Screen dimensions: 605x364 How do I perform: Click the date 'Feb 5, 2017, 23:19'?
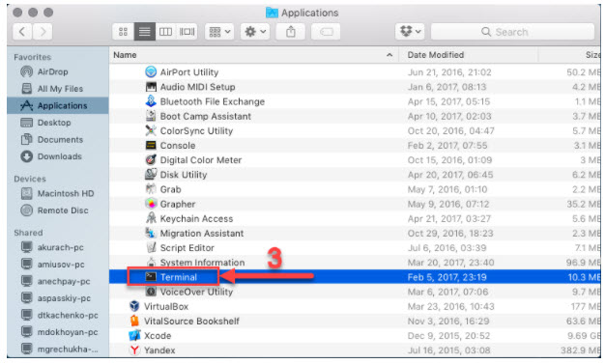pyautogui.click(x=447, y=277)
